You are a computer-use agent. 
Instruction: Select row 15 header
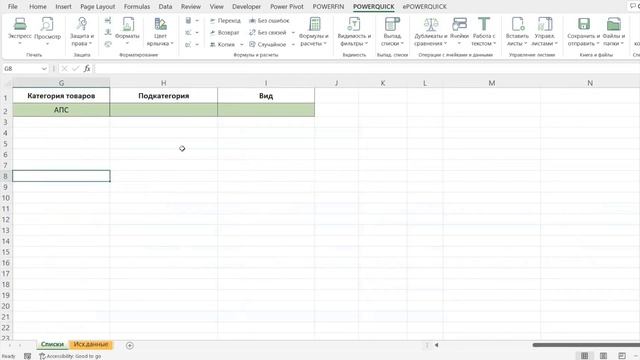tap(6, 252)
